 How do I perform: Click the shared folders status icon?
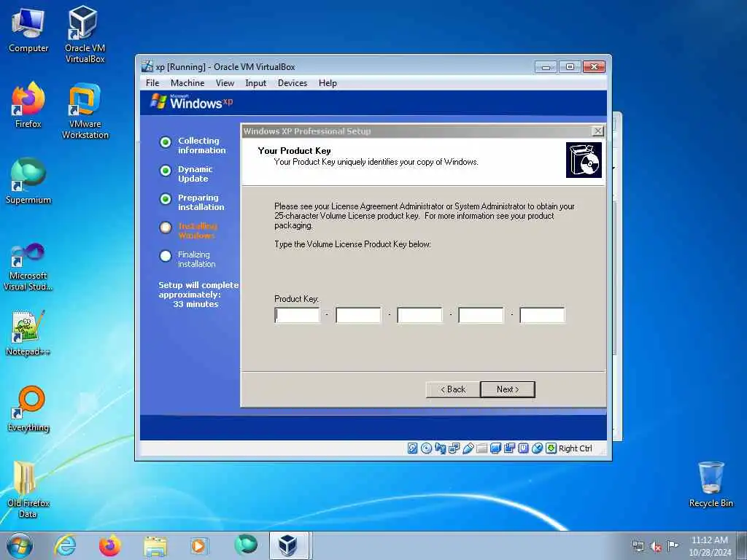pyautogui.click(x=481, y=448)
